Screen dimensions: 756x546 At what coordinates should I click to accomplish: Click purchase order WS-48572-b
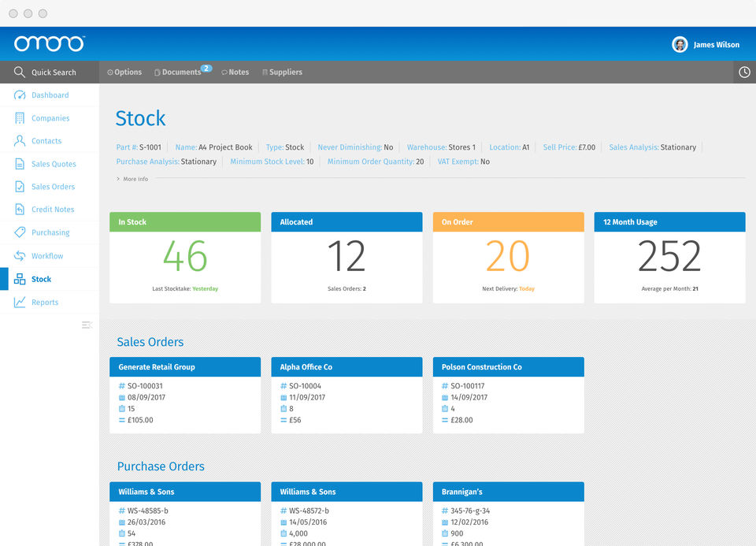coord(309,511)
